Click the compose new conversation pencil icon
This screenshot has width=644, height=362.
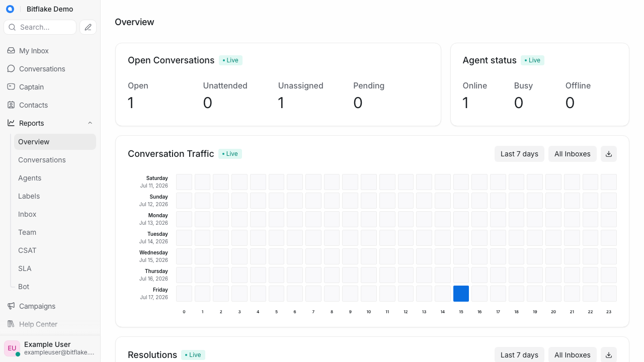coord(88,27)
